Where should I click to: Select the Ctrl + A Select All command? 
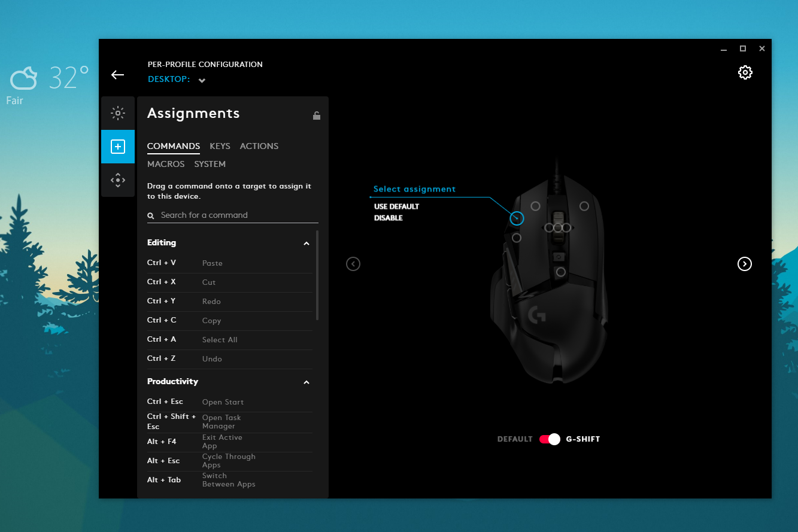[x=230, y=340]
